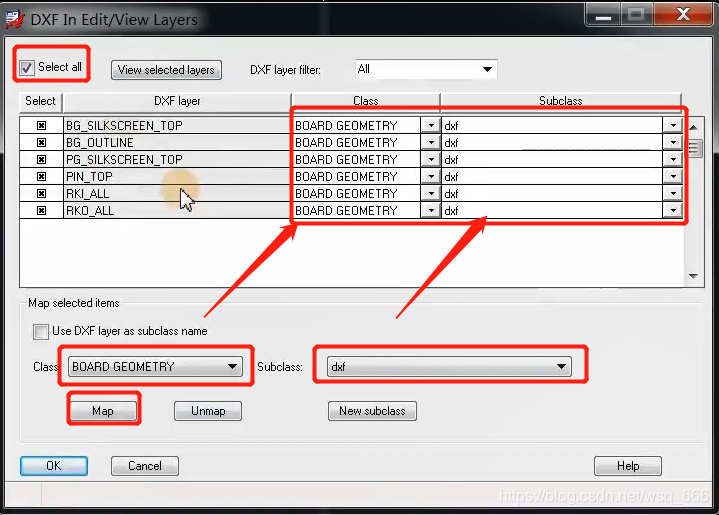
Task: Click the DXF layer column header
Action: tap(177, 101)
